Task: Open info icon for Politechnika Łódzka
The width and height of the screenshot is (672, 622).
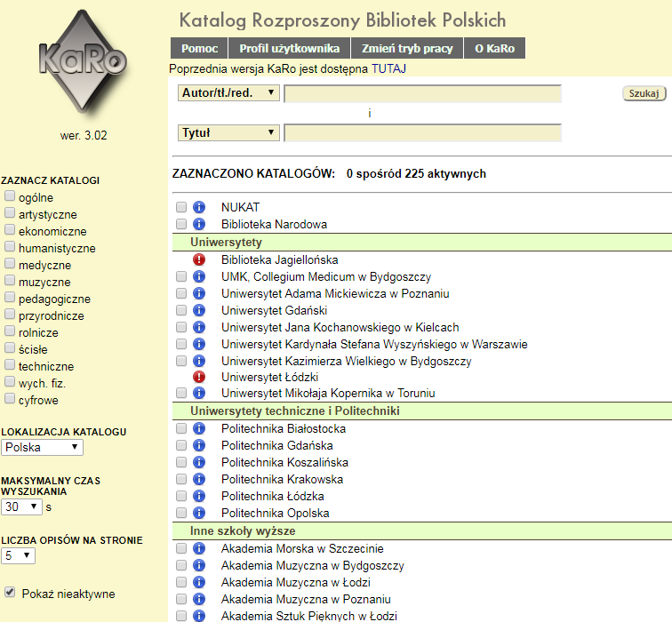Action: pos(199,496)
